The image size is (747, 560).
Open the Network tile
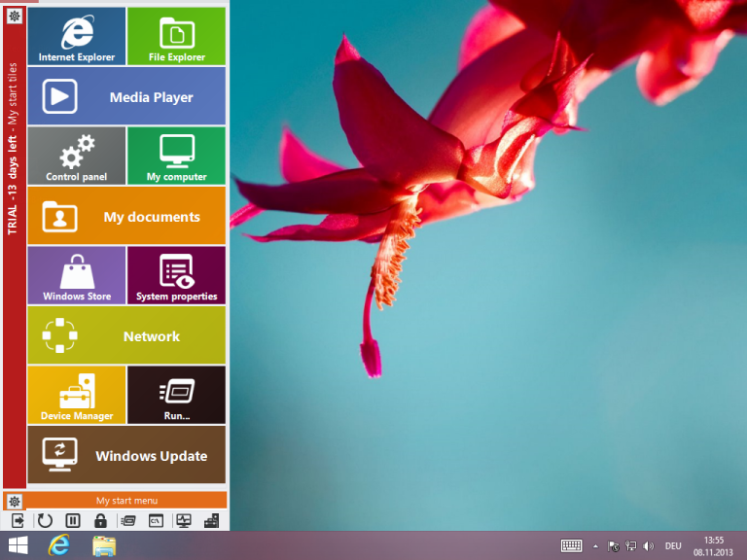pyautogui.click(x=126, y=335)
